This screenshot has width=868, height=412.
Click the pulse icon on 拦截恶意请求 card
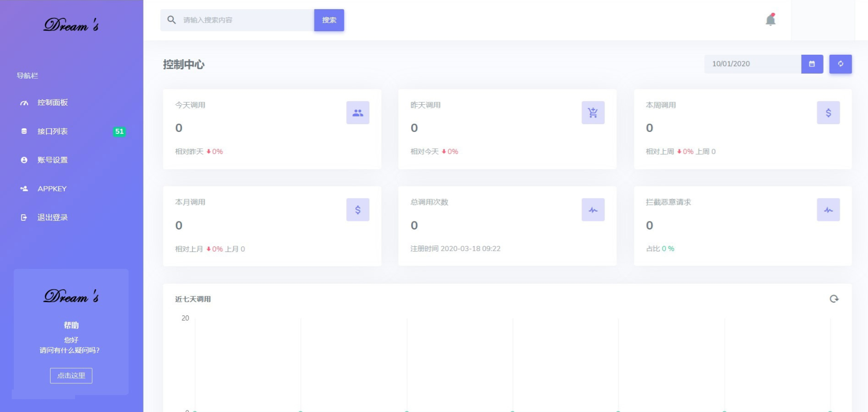pos(828,210)
